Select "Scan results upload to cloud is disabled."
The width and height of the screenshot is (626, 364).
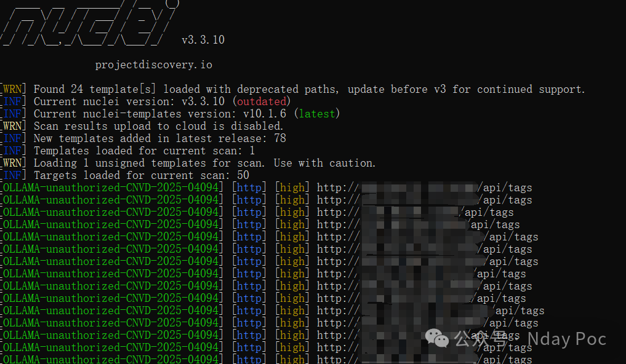(x=158, y=127)
